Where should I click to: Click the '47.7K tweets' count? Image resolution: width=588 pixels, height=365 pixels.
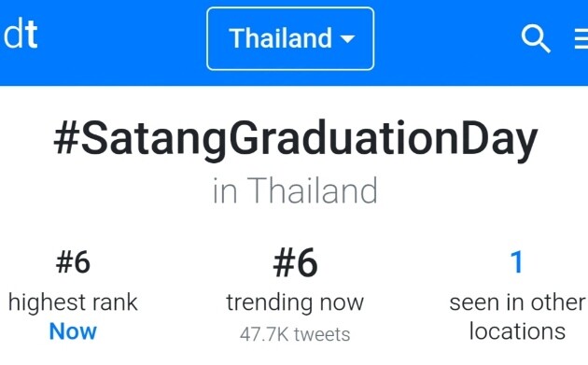pyautogui.click(x=295, y=334)
